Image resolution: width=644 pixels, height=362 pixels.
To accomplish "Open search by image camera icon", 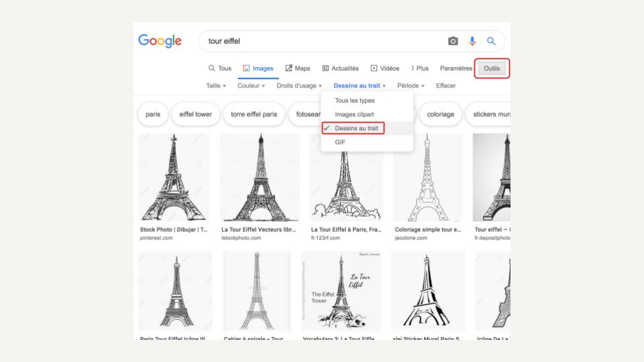I will tap(453, 41).
